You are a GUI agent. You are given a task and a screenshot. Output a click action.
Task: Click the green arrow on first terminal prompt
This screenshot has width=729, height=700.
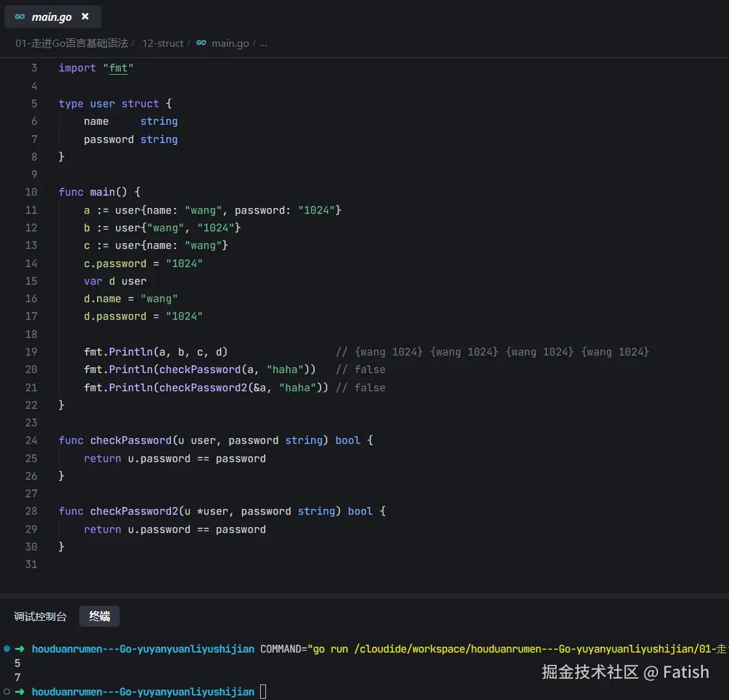click(x=20, y=649)
